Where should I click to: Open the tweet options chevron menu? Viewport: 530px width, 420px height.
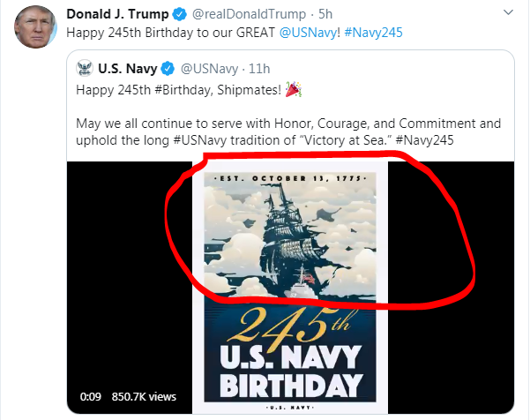[x=506, y=15]
